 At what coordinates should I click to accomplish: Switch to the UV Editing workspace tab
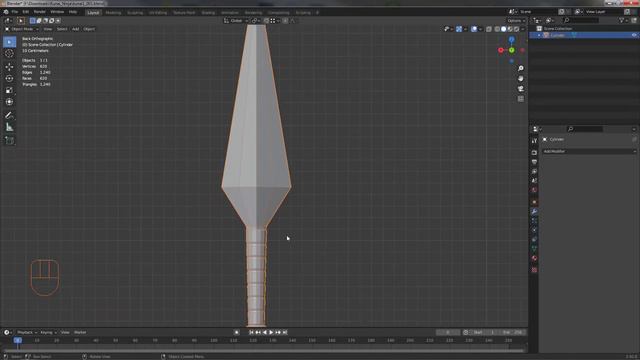click(x=158, y=13)
